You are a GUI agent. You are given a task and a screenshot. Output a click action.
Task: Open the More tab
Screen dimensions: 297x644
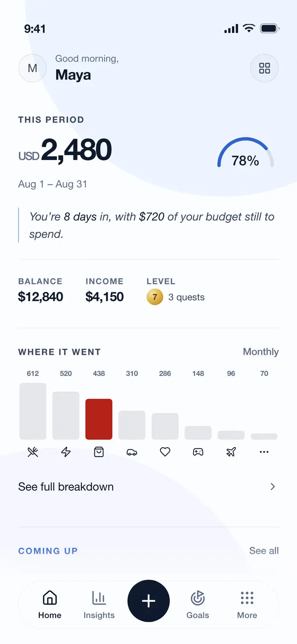coord(247,605)
